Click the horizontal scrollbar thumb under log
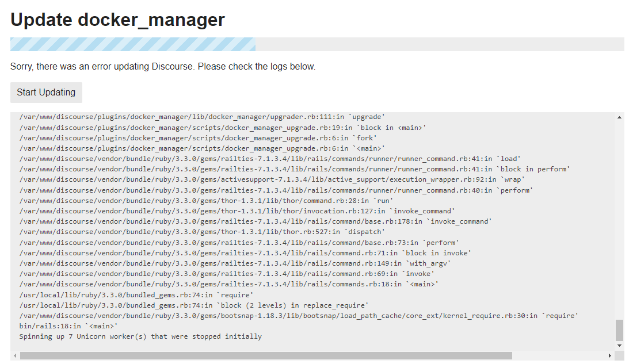 266,355
